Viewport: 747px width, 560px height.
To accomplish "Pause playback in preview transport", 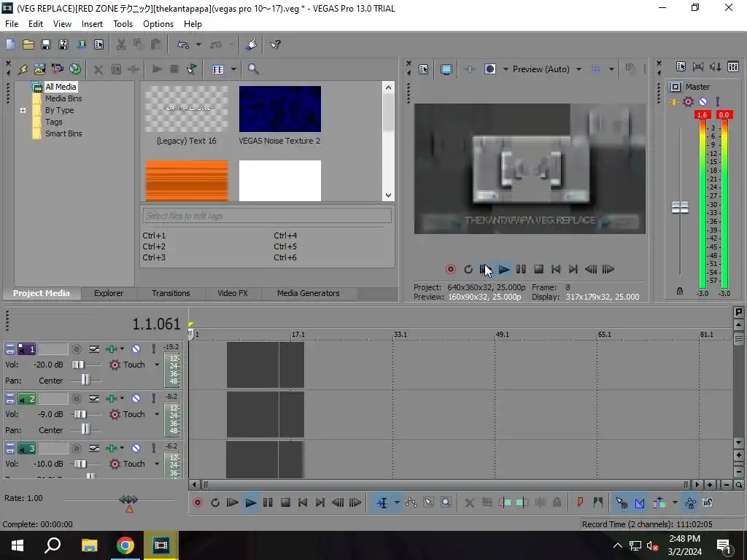I will click(x=521, y=269).
